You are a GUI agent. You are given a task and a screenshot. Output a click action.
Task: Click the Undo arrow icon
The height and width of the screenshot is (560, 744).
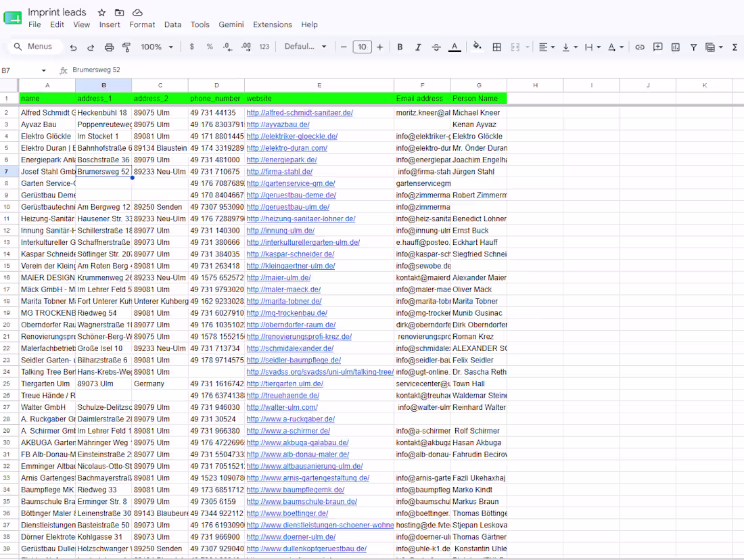pos(73,47)
